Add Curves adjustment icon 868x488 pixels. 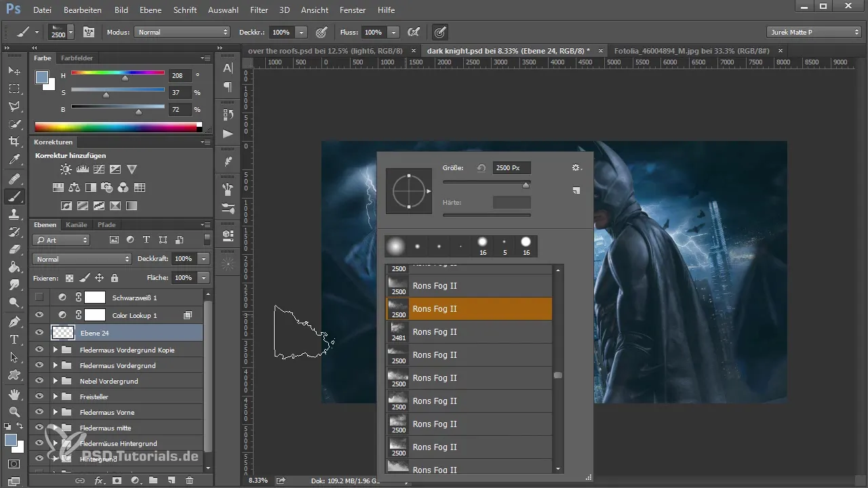(99, 169)
